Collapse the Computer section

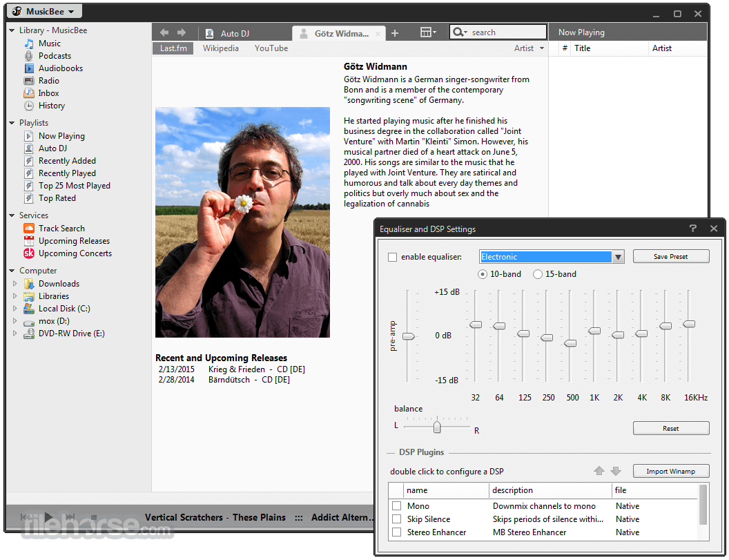coord(12,271)
